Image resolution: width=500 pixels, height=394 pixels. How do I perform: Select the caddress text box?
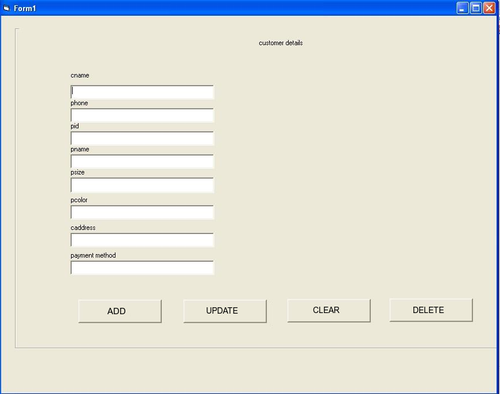point(142,240)
